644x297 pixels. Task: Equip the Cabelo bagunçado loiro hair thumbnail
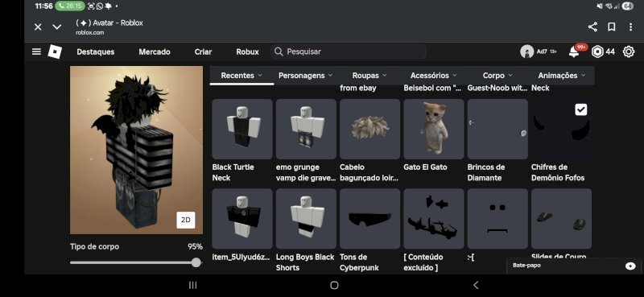(370, 129)
